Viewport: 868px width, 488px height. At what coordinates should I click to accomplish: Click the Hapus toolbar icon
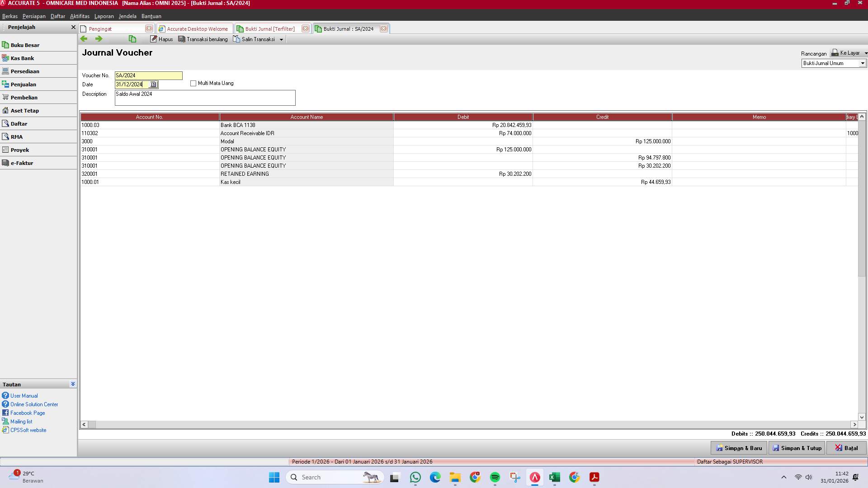(161, 39)
